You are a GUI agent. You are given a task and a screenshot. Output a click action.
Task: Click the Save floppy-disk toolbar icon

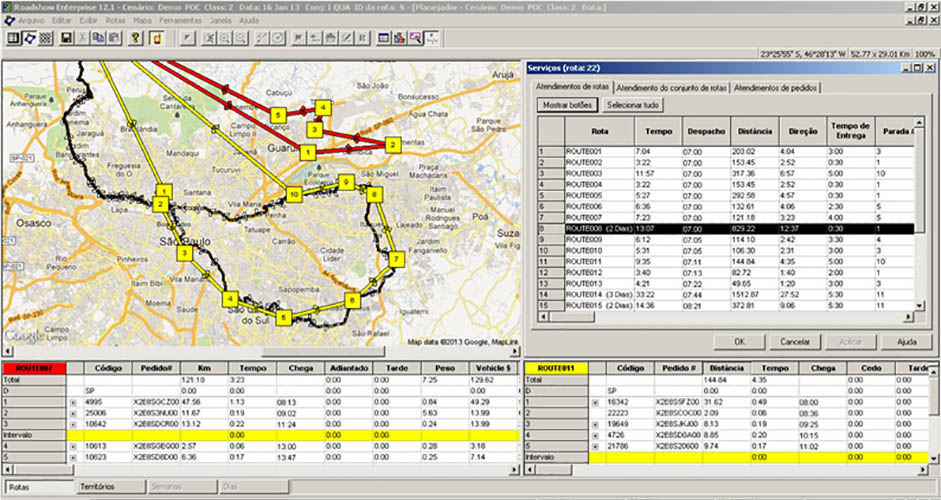(67, 38)
